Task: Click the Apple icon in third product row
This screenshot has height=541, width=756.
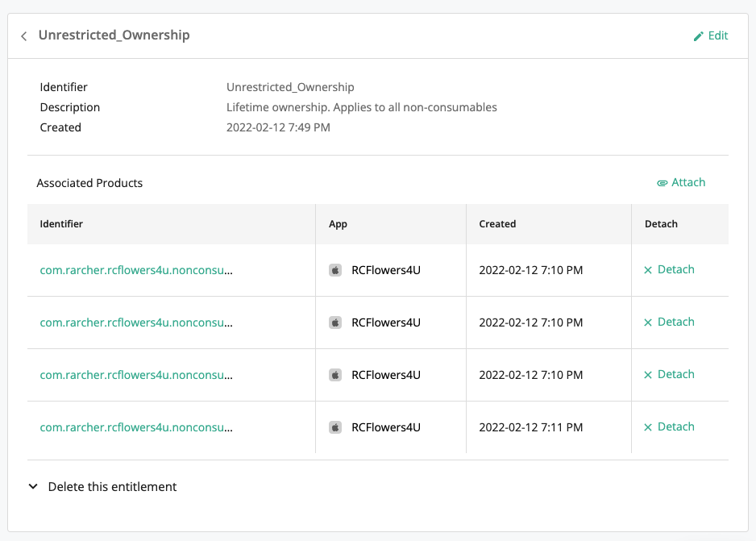Action: pyautogui.click(x=335, y=375)
